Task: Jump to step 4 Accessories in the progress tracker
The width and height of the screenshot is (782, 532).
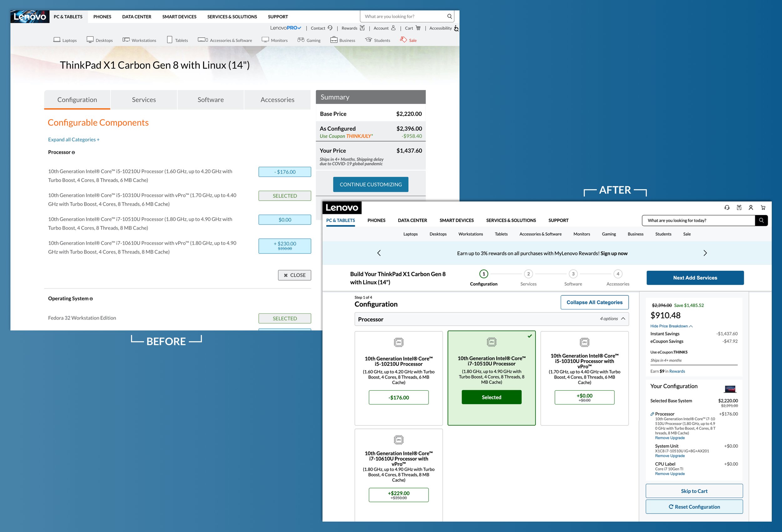Action: (618, 279)
